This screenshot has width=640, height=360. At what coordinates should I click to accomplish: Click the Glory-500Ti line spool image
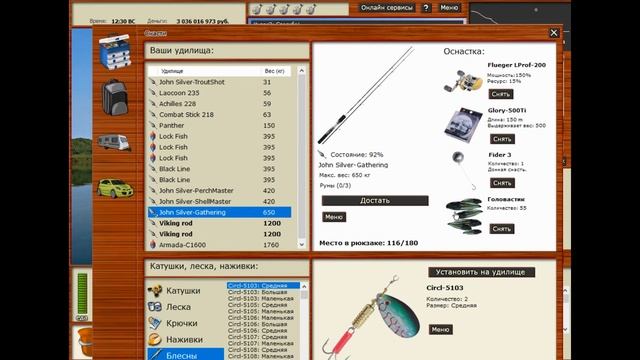[463, 124]
